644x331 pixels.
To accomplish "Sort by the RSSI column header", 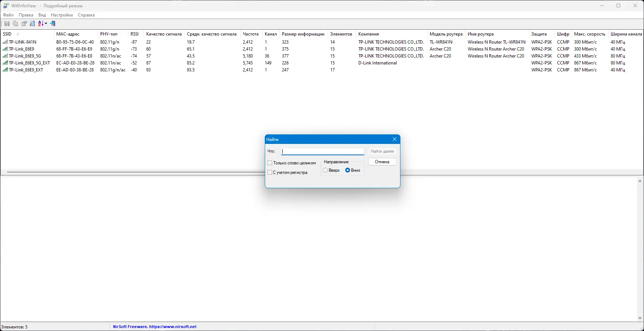I will point(136,34).
